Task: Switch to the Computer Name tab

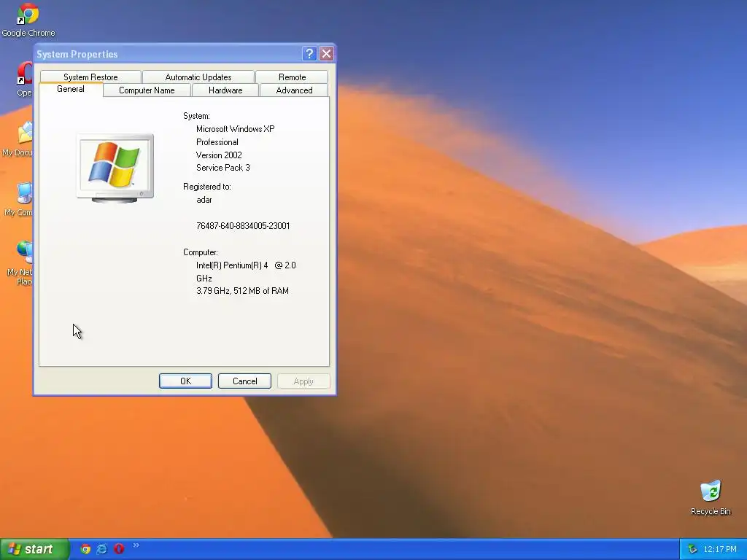Action: click(147, 90)
